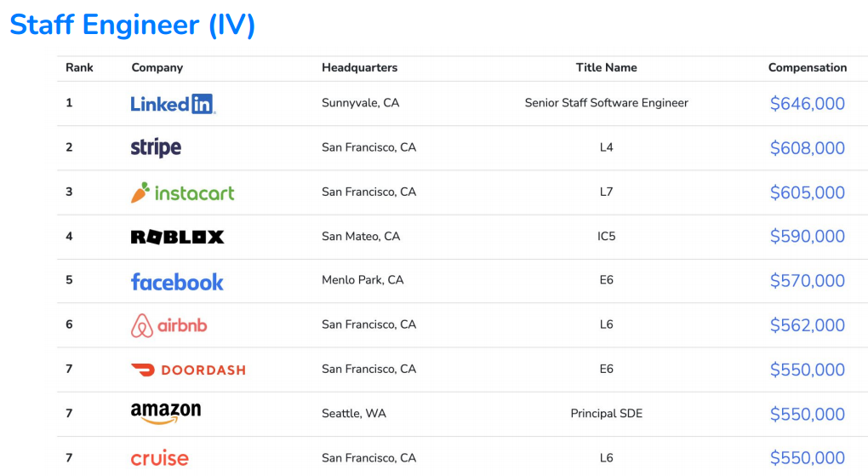Click Instacart's $605,000 compensation value

pyautogui.click(x=807, y=192)
